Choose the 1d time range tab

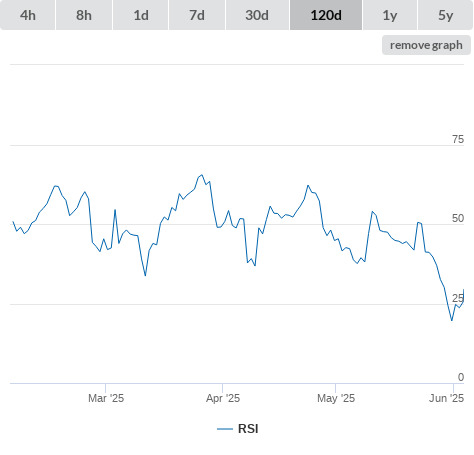(141, 15)
